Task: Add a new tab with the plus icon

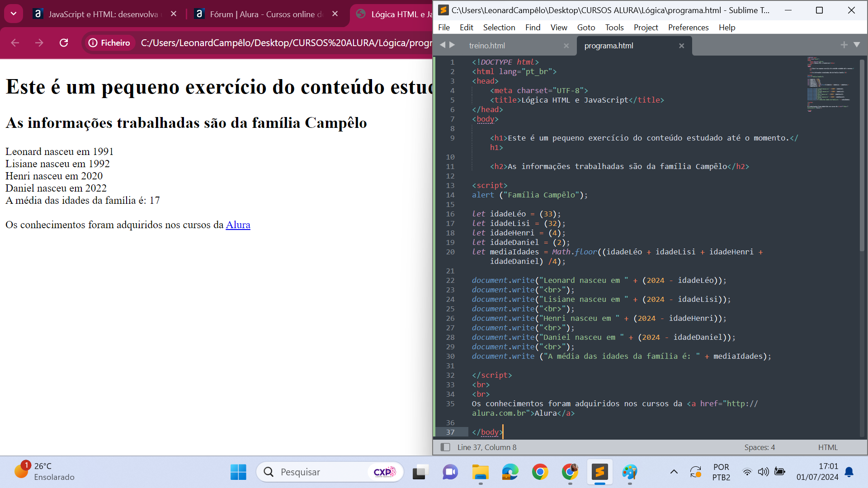Action: click(x=844, y=45)
